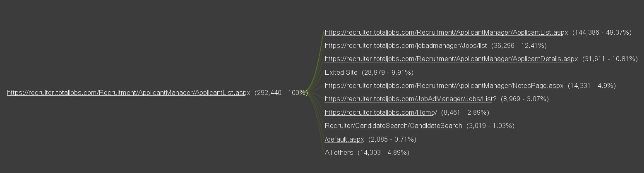Click the (144,386 - 49.37%) count label

(x=602, y=33)
